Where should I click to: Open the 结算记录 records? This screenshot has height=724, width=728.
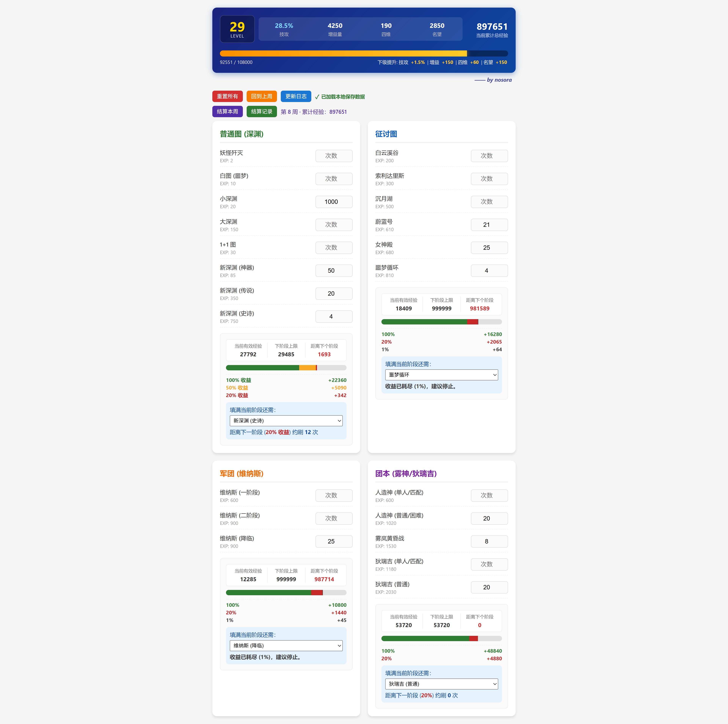261,112
